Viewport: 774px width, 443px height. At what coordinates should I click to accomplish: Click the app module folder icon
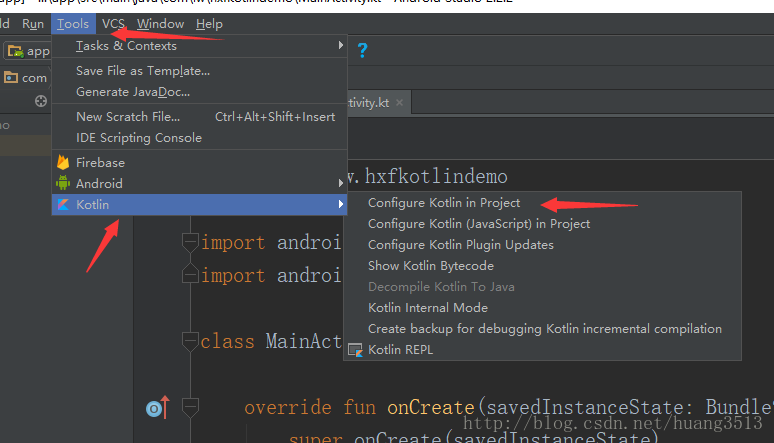15,51
